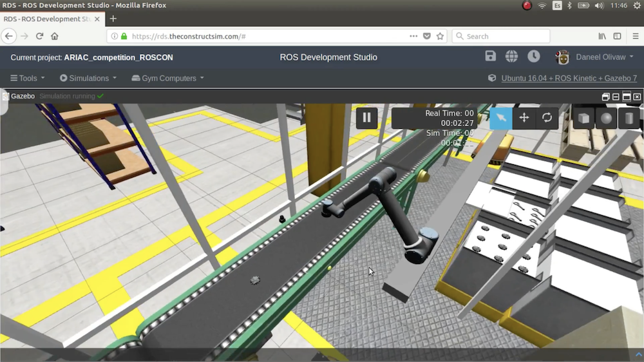Insert a sphere shape

606,119
